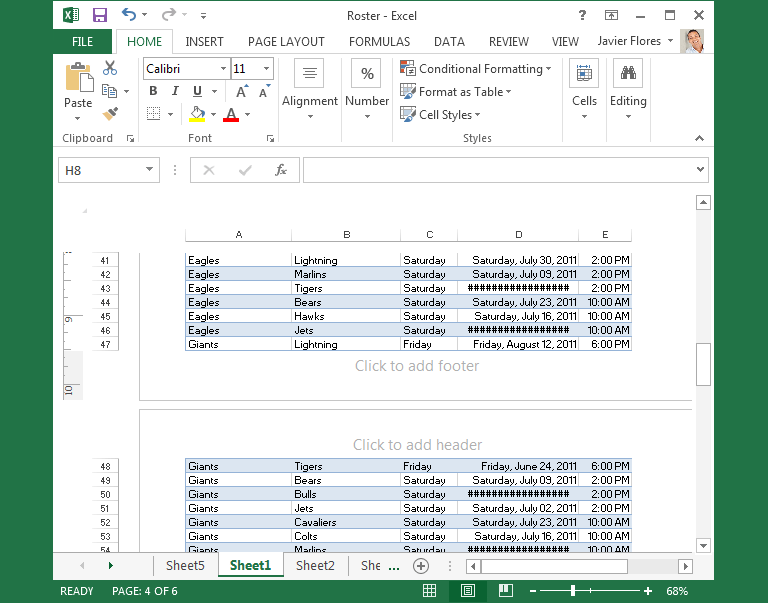
Task: Open the Fill Color dropdown arrow
Action: pyautogui.click(x=214, y=115)
